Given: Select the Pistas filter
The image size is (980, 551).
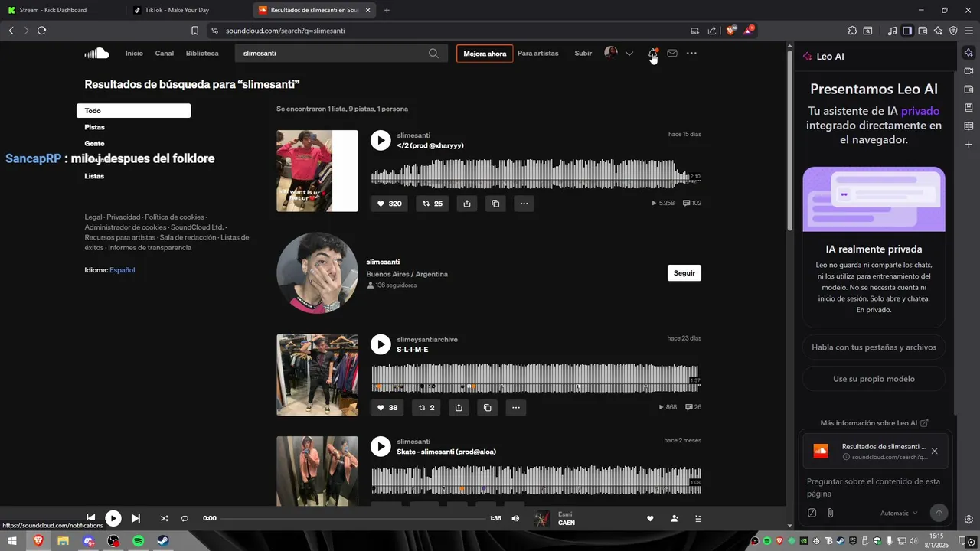Looking at the screenshot, I should pyautogui.click(x=95, y=127).
